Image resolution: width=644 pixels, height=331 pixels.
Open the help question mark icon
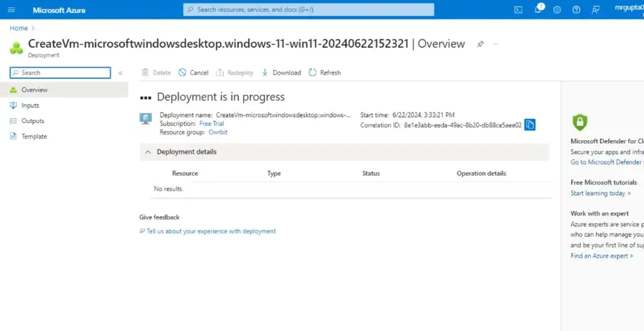click(576, 10)
